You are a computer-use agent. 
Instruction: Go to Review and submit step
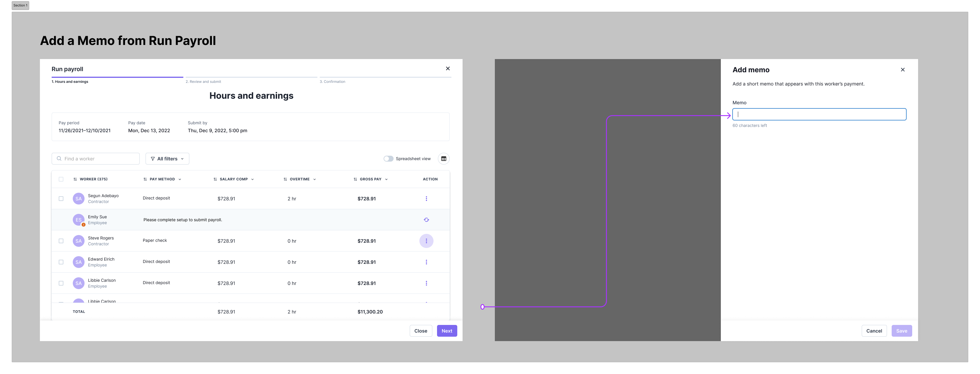coord(203,81)
